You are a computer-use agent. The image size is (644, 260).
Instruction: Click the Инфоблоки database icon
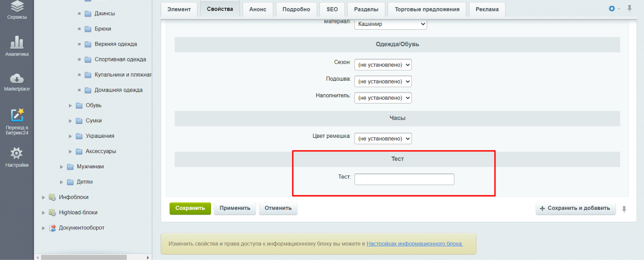[53, 197]
